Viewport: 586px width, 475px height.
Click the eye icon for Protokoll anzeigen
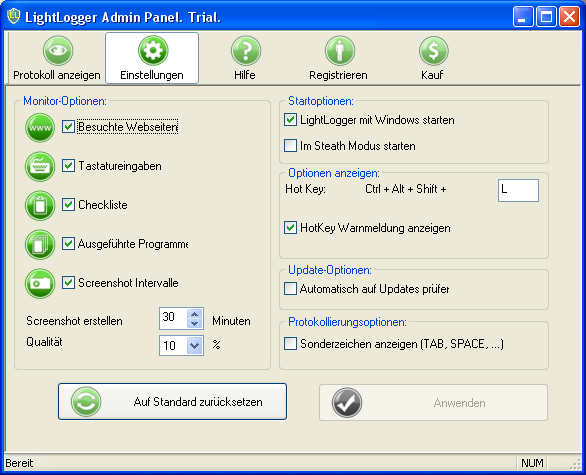[x=58, y=51]
